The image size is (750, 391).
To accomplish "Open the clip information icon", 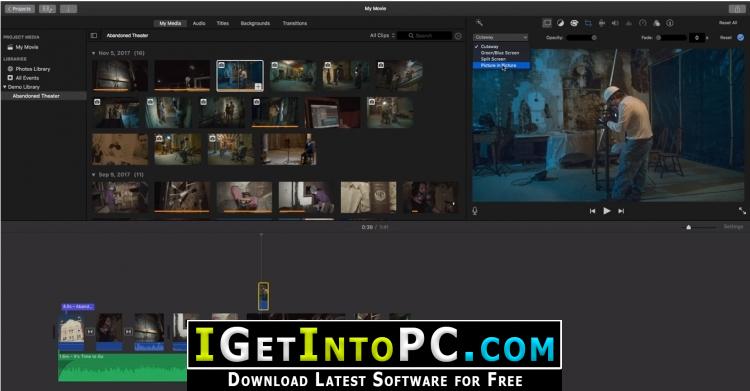I will [670, 23].
